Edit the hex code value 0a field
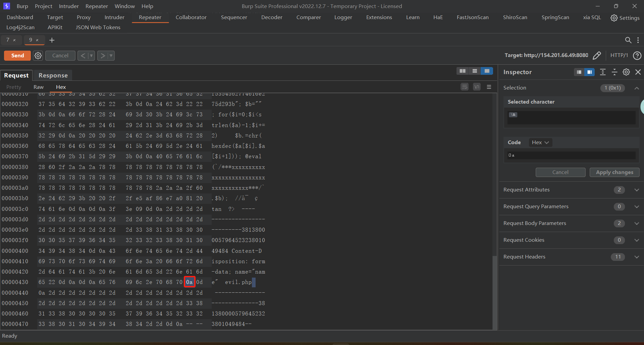Viewport: 644px width, 345px height. (x=572, y=155)
